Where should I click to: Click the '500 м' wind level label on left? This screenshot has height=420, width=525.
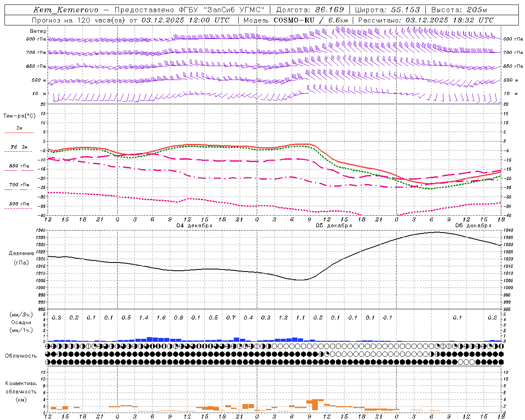(39, 80)
